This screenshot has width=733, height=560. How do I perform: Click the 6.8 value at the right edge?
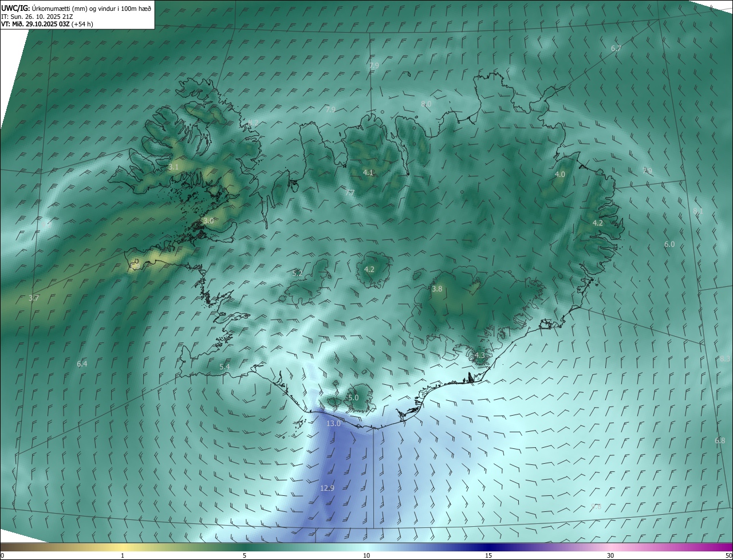click(720, 440)
